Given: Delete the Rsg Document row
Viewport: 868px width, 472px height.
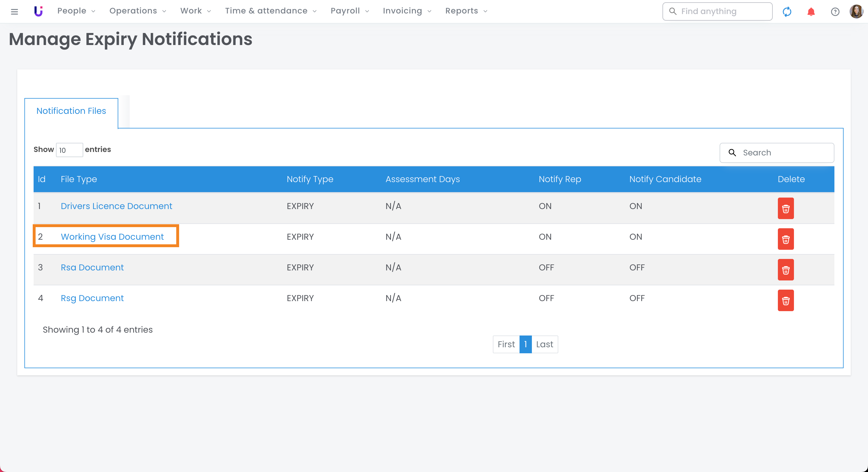Looking at the screenshot, I should coord(785,300).
